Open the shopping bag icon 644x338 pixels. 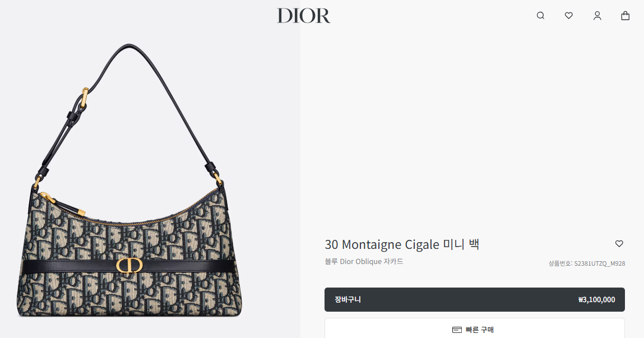click(625, 16)
